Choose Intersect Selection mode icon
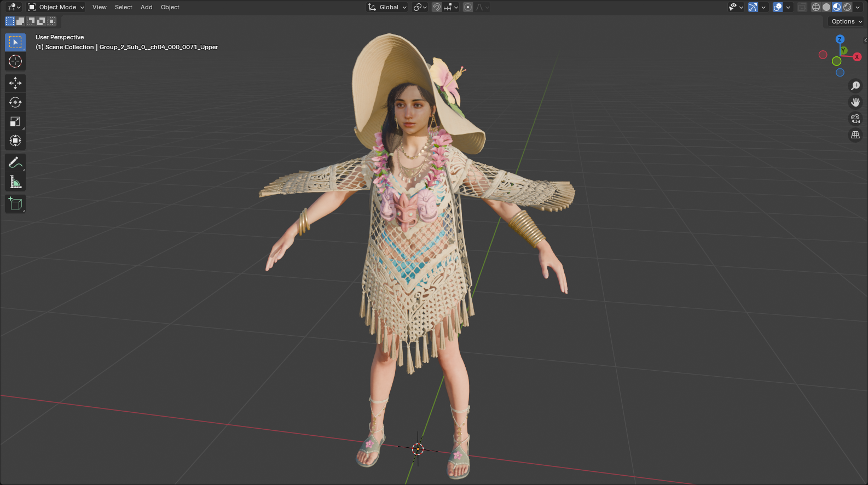 51,21
